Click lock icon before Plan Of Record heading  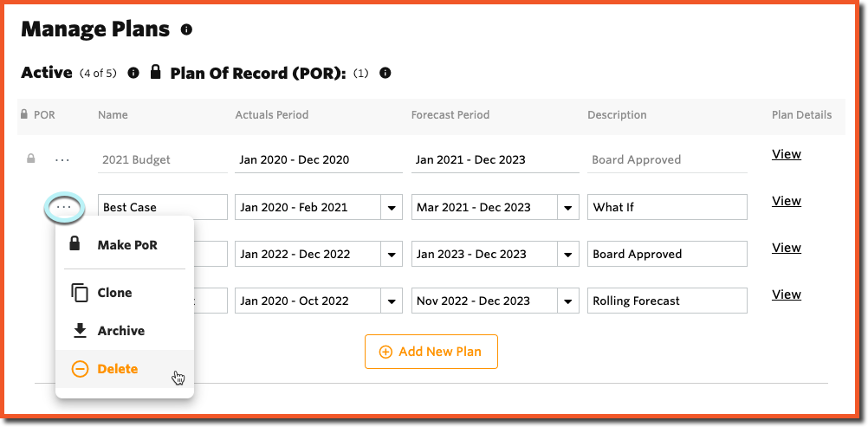pos(156,71)
